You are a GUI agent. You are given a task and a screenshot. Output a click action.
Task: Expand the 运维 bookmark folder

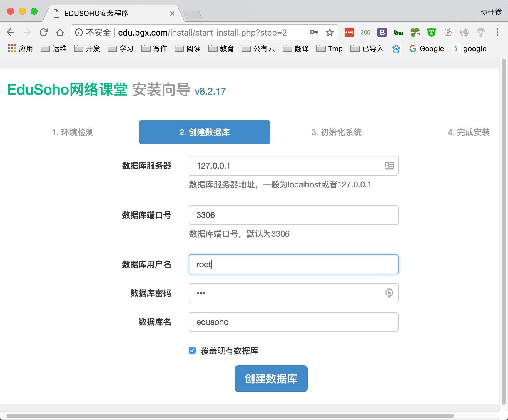(x=54, y=48)
